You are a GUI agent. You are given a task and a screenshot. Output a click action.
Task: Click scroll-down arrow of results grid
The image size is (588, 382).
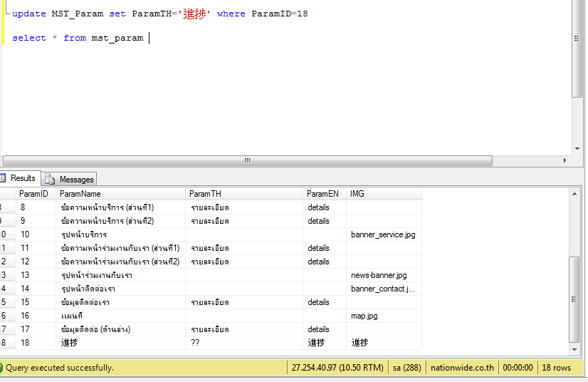tap(574, 350)
